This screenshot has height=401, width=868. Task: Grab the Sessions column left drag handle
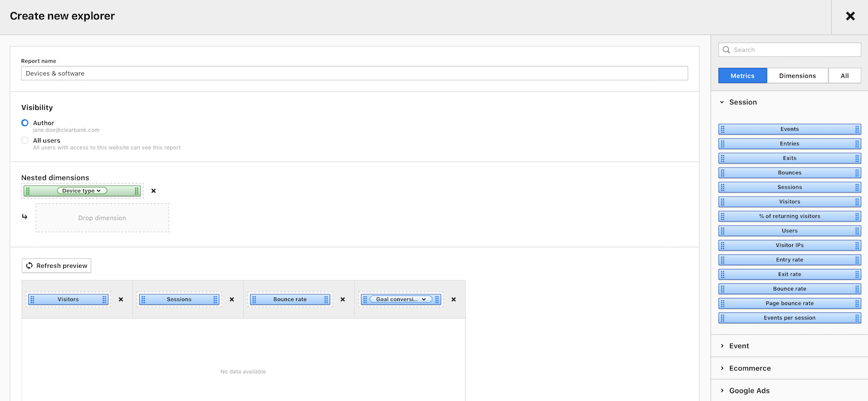click(x=143, y=299)
